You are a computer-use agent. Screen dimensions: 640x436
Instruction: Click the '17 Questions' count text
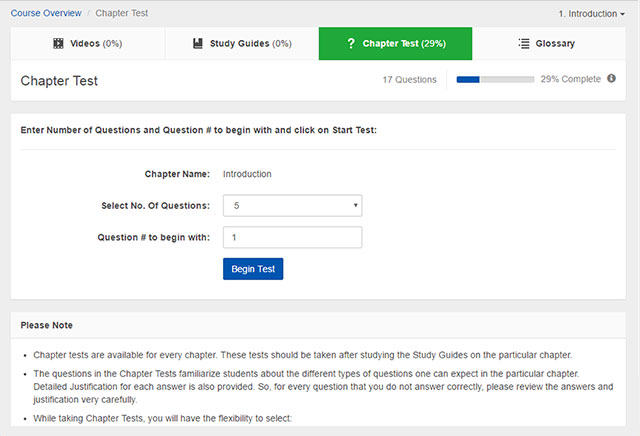[x=409, y=79]
